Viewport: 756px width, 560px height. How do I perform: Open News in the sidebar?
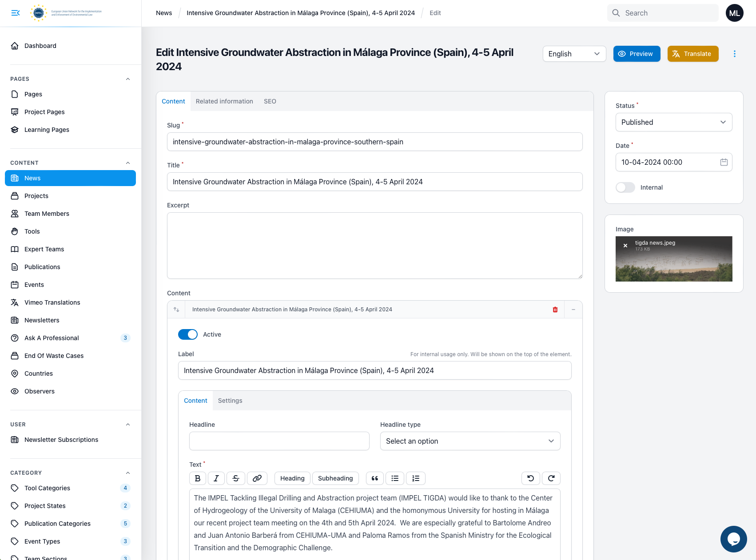[71, 178]
